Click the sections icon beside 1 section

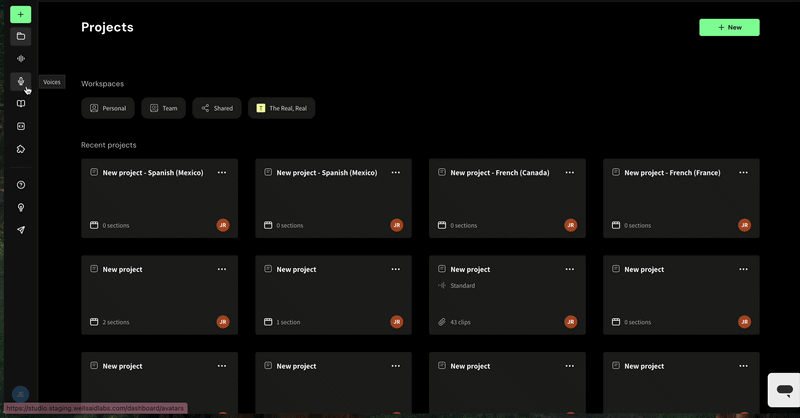pos(268,322)
